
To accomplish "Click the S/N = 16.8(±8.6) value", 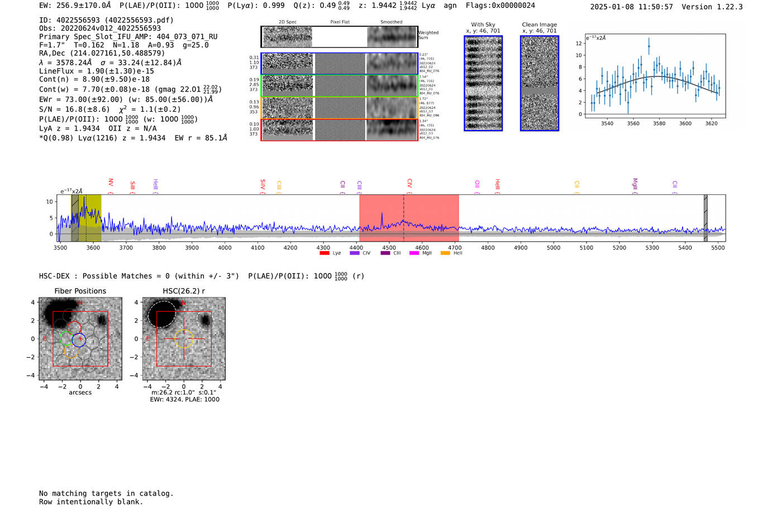I will (75, 109).
